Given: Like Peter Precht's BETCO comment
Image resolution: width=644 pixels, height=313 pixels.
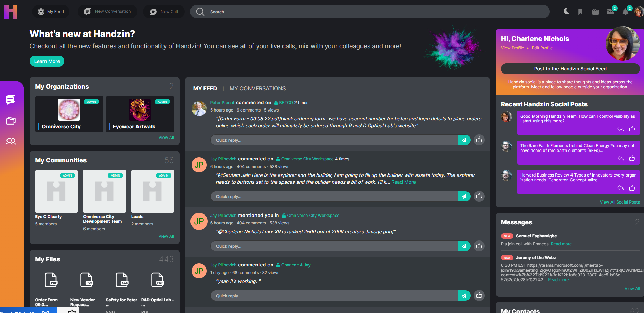Looking at the screenshot, I should tap(479, 140).
